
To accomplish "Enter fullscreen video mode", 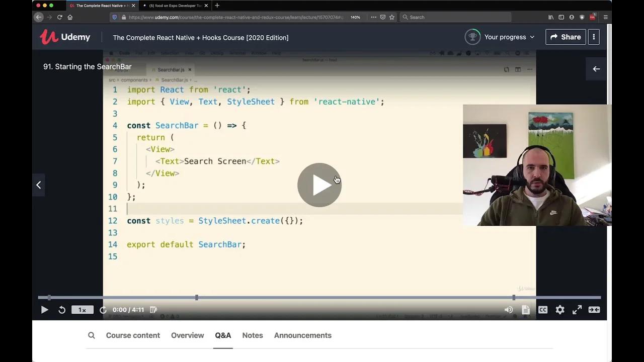I will 577,310.
